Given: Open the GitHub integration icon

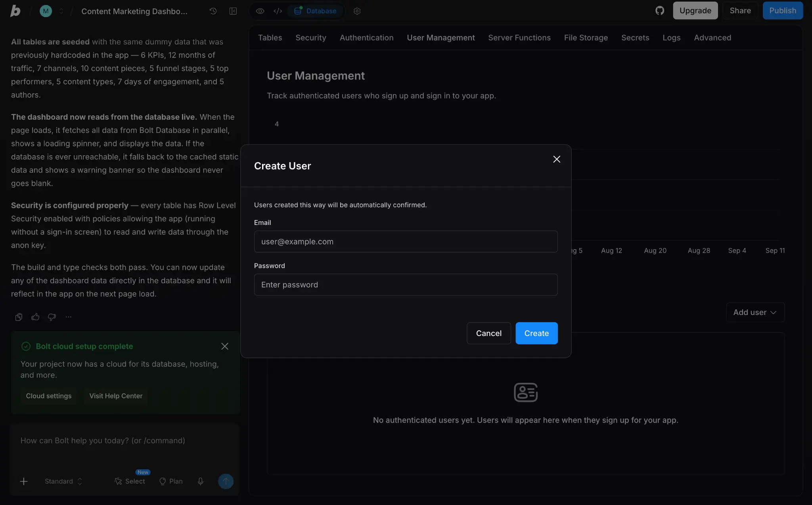Looking at the screenshot, I should tap(660, 11).
